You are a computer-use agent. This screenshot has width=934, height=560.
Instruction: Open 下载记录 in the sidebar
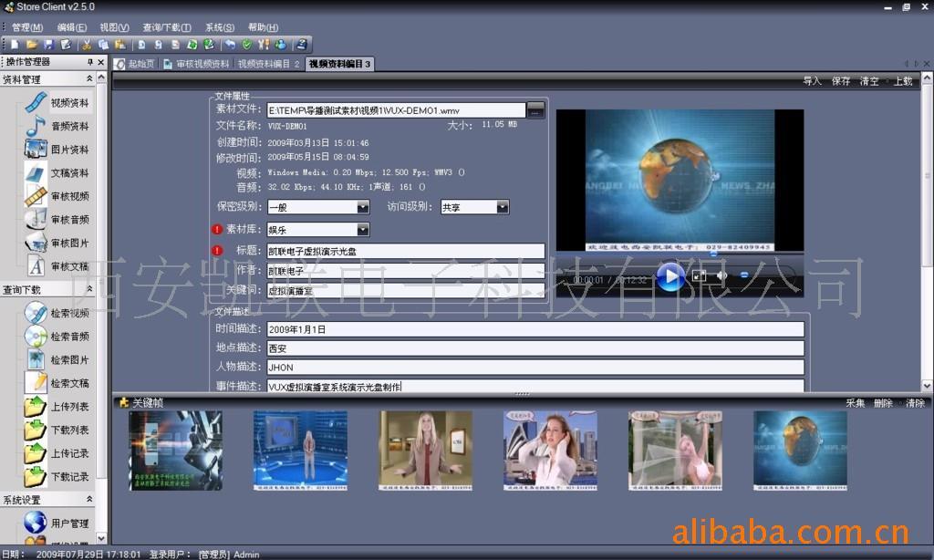coord(57,477)
